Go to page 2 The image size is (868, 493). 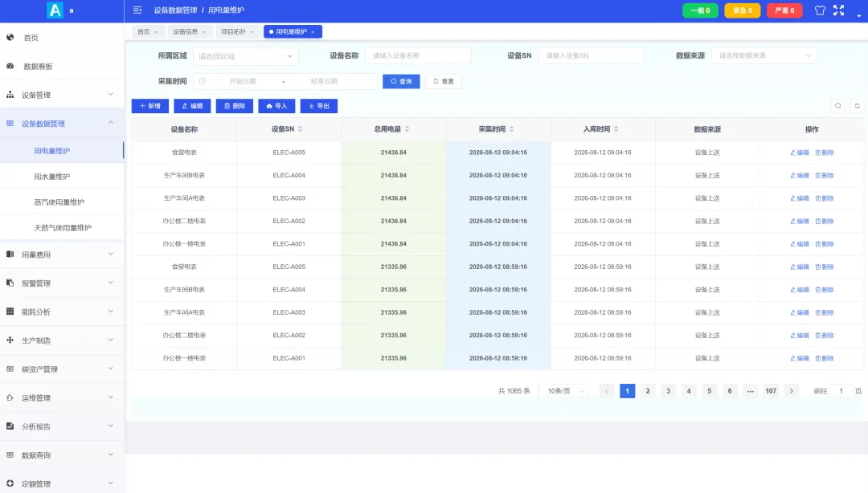click(648, 391)
